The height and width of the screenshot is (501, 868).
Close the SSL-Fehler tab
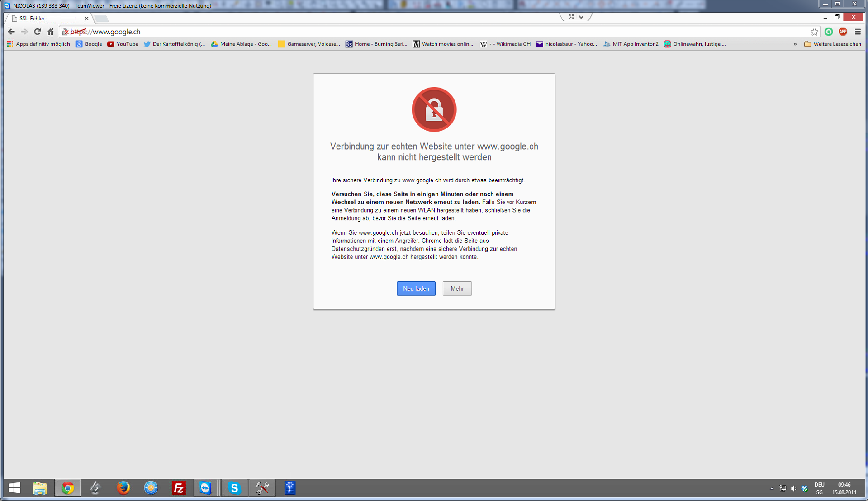(x=86, y=19)
